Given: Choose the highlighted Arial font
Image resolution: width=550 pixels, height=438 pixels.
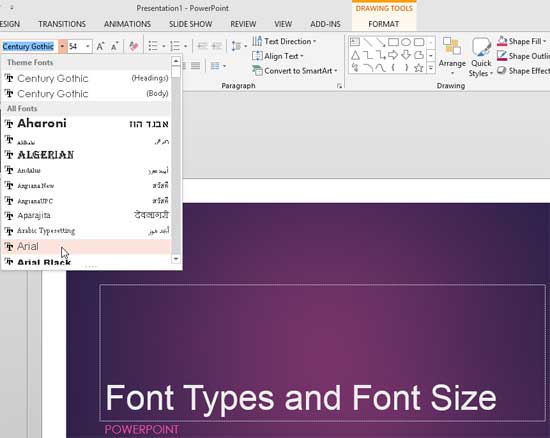Looking at the screenshot, I should 86,247.
